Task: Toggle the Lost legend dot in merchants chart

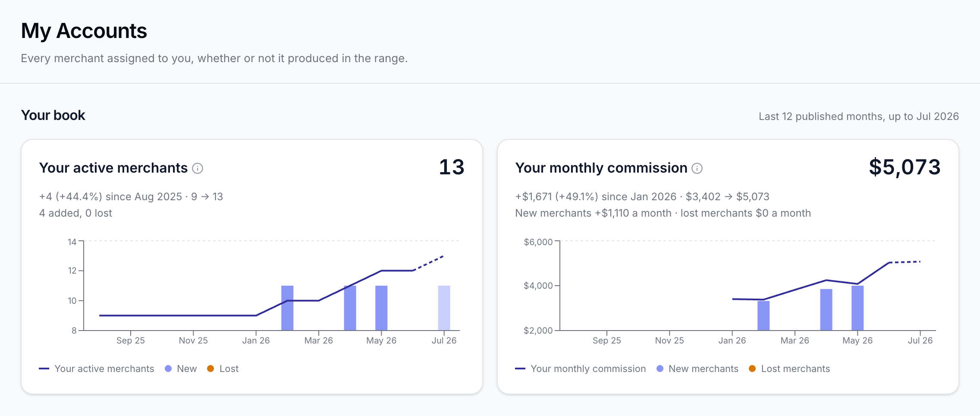Action: pos(210,369)
